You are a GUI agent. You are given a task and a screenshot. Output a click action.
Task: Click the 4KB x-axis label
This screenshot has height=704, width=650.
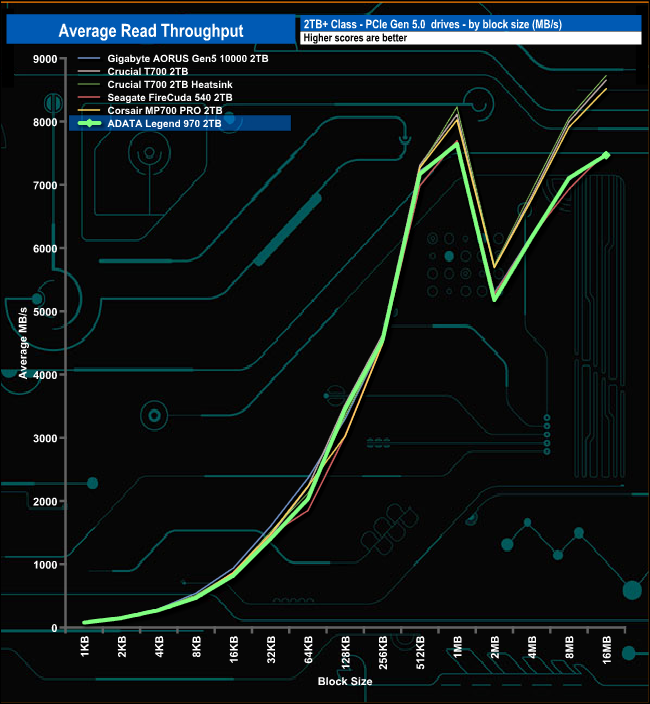[x=159, y=647]
